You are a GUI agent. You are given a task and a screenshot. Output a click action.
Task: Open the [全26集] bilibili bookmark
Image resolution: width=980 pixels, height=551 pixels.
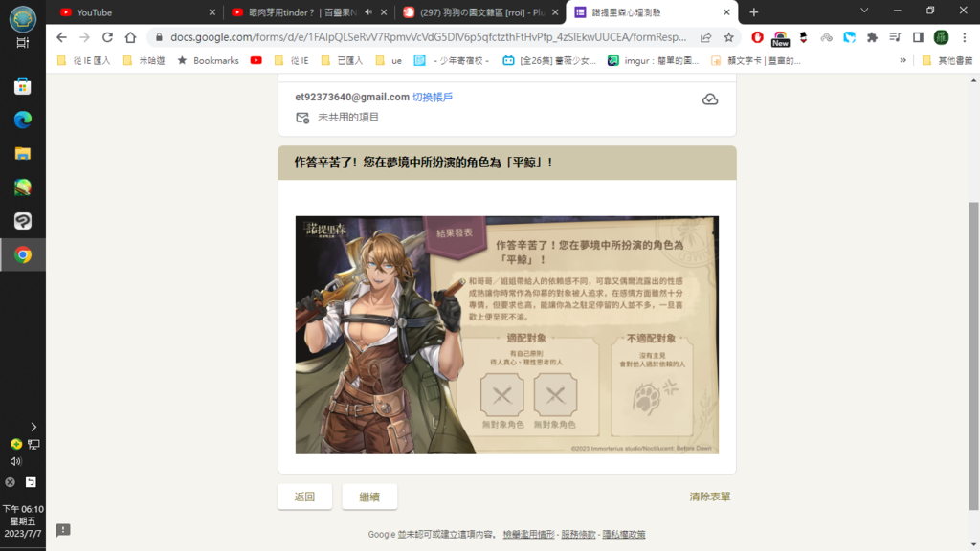[549, 60]
